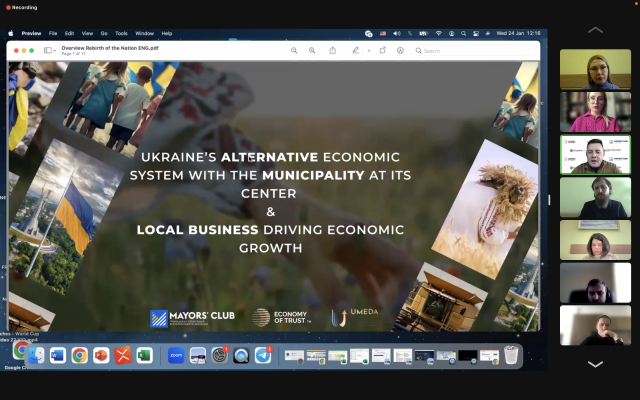Open the Zoom app in the Dock
Viewport: 640px width, 400px height.
(176, 355)
